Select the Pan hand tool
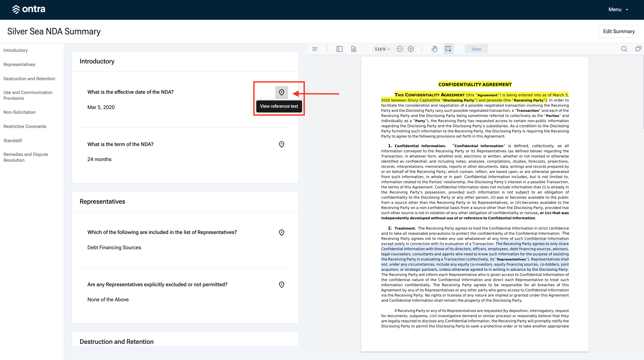This screenshot has height=360, width=644. coord(435,49)
